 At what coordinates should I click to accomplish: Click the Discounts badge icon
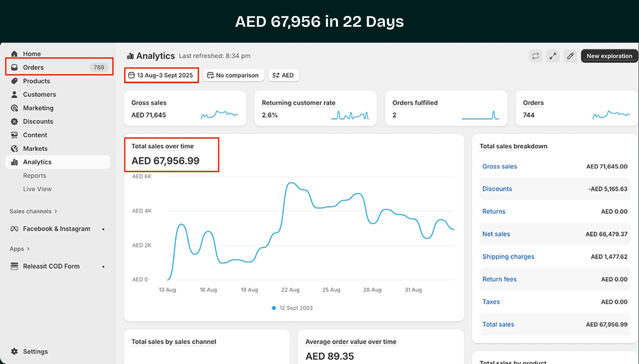14,121
